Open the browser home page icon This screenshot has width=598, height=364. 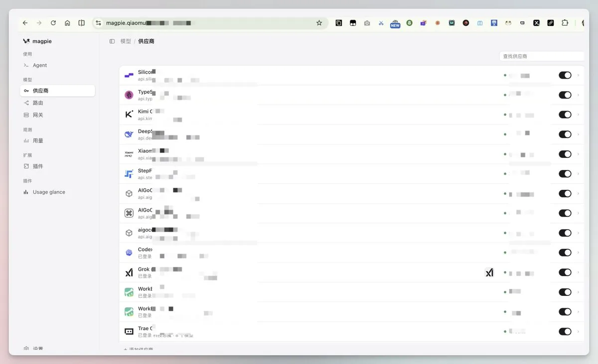point(67,23)
